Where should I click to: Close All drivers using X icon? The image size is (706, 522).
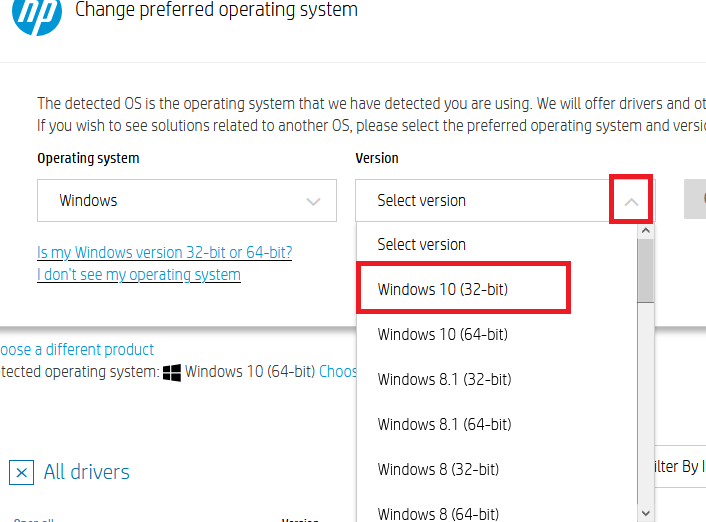coord(22,472)
